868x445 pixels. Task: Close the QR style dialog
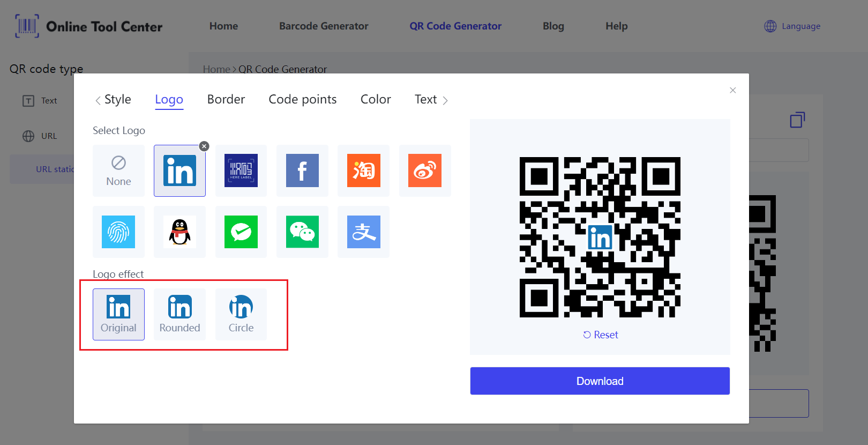(x=733, y=90)
